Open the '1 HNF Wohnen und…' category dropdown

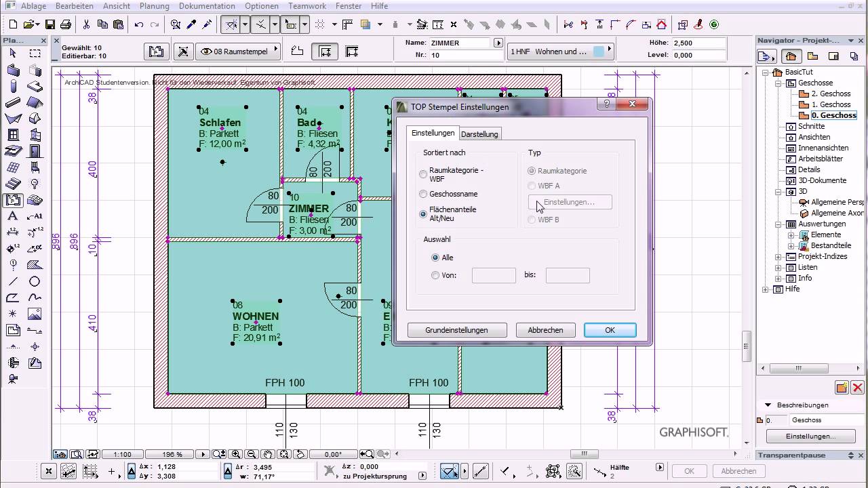pyautogui.click(x=559, y=51)
